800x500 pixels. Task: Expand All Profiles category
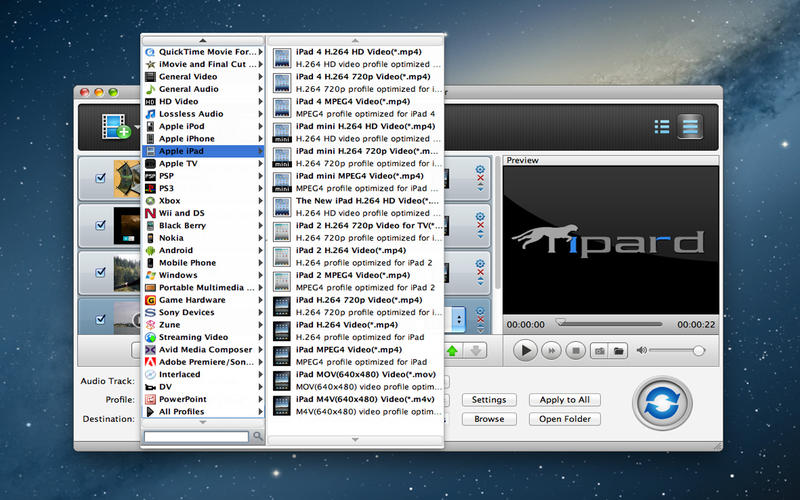point(203,411)
